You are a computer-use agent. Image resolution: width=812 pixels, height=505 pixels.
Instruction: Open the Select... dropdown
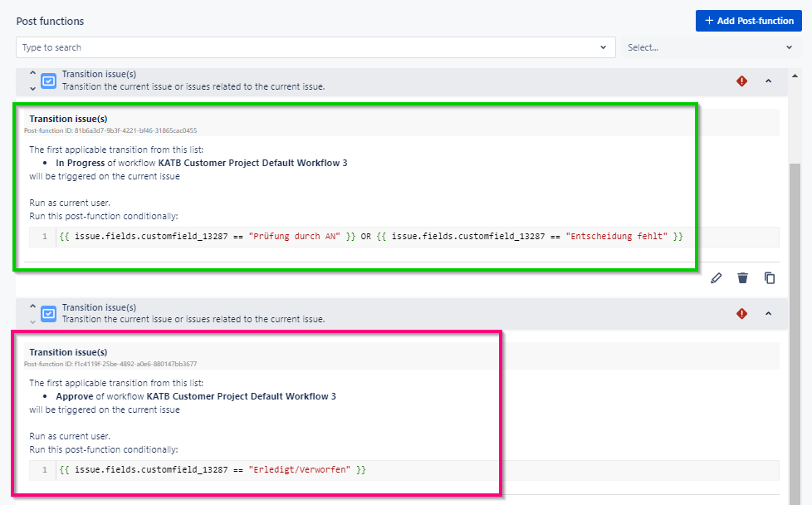click(x=710, y=47)
